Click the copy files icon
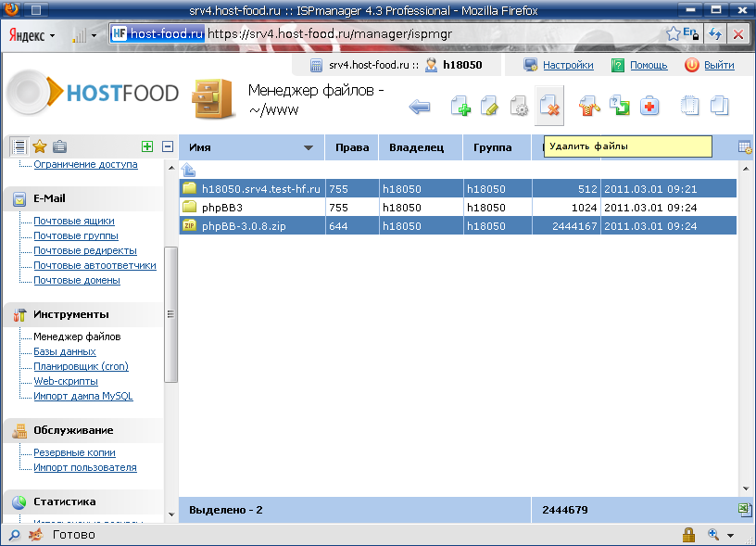The height and width of the screenshot is (546, 756). click(x=719, y=107)
